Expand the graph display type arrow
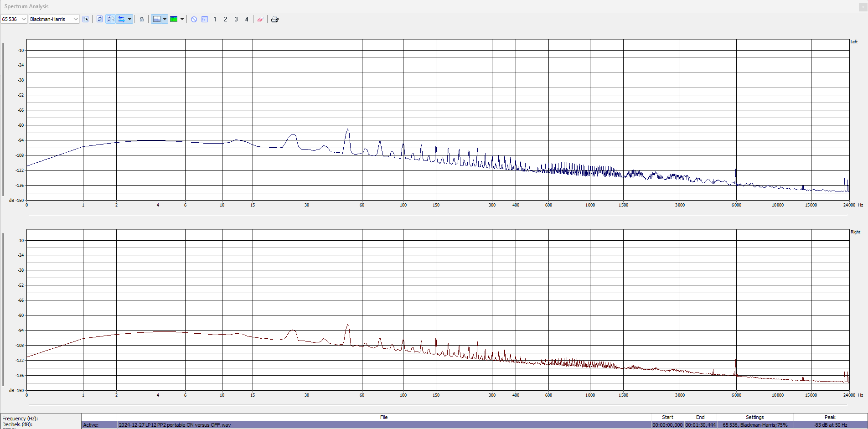The height and width of the screenshot is (429, 868). coord(165,19)
